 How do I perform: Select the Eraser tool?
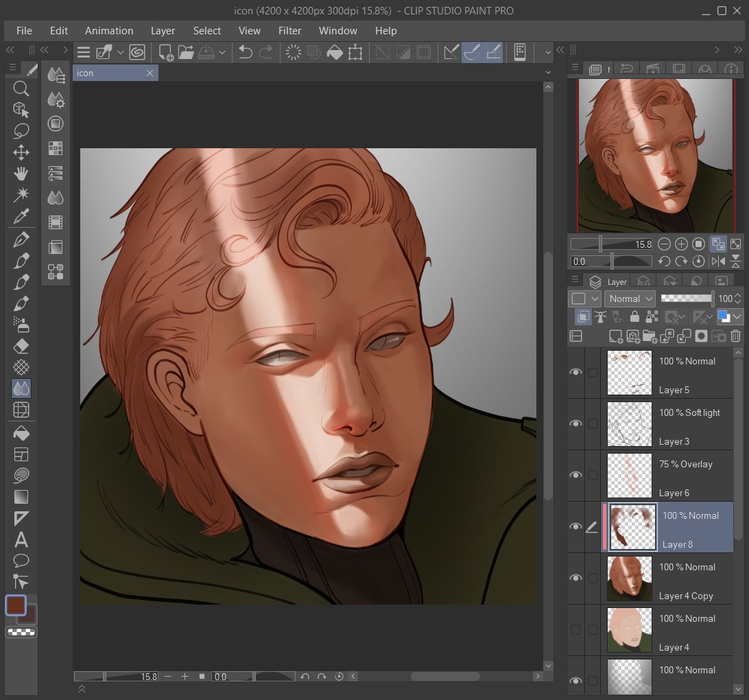tap(21, 346)
